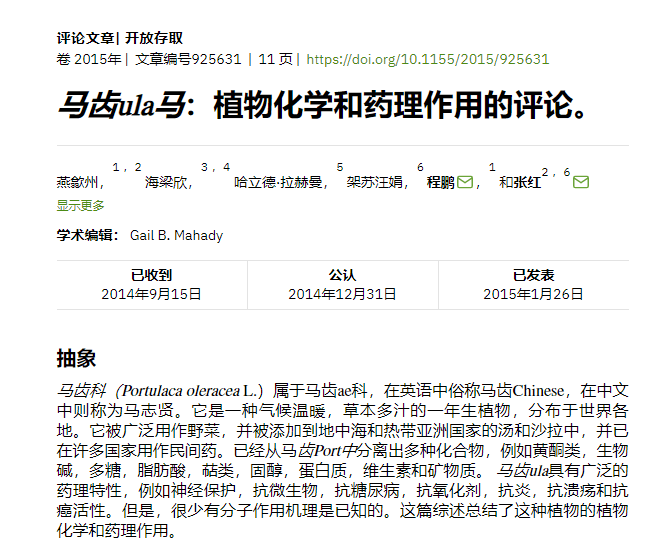Click the 已发表 published date cell
This screenshot has width=665, height=548.
click(x=533, y=285)
